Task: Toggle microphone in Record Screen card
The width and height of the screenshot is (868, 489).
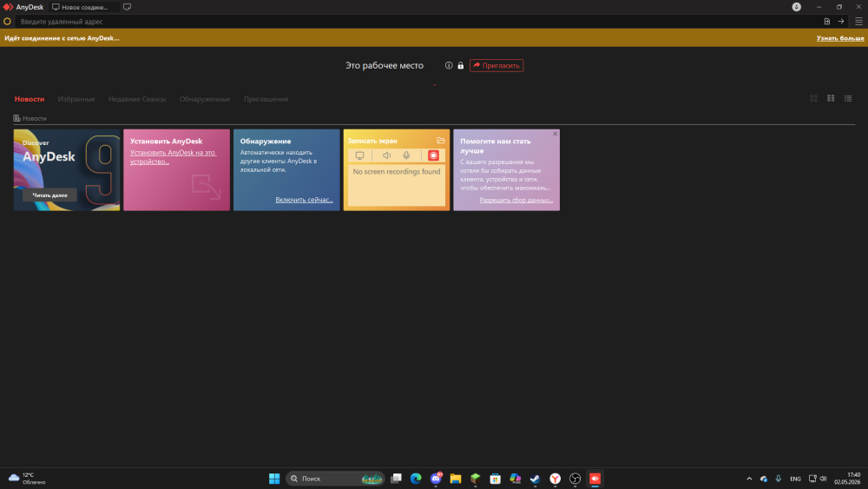Action: [x=406, y=155]
